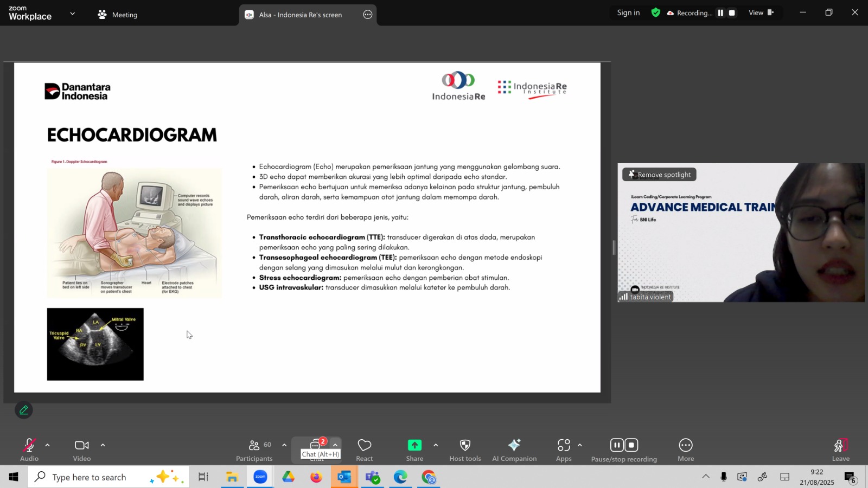Click Sign in at the top
Viewport: 868px width, 488px height.
tap(628, 13)
